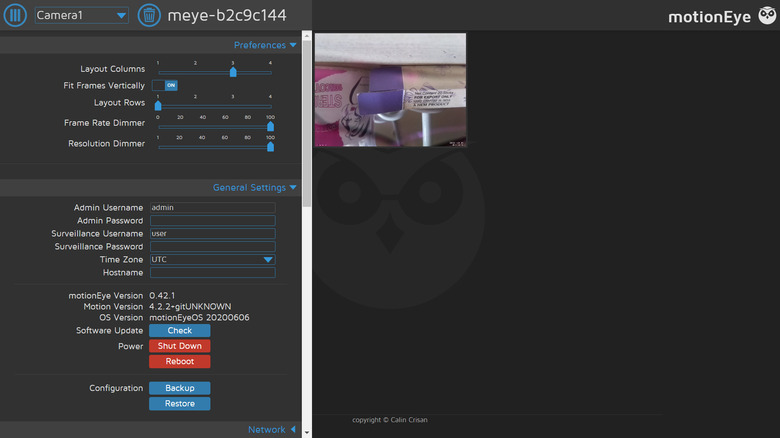Click the Frame Rate Dimmer slider
The width and height of the screenshot is (780, 438).
pos(214,128)
